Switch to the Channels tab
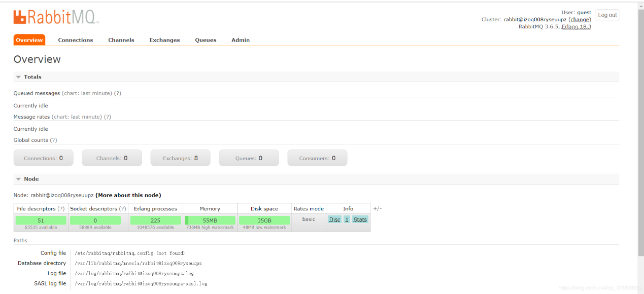Screen dimensions: 644x294 [121, 40]
